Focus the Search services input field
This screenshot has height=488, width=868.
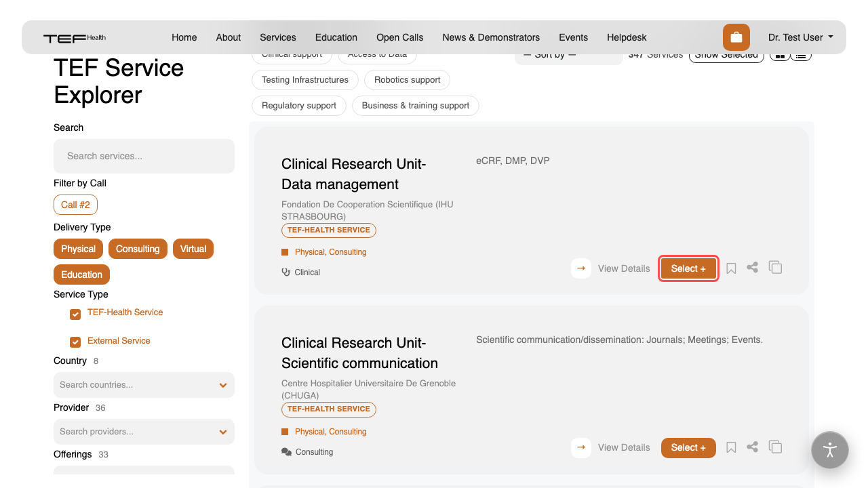(144, 156)
